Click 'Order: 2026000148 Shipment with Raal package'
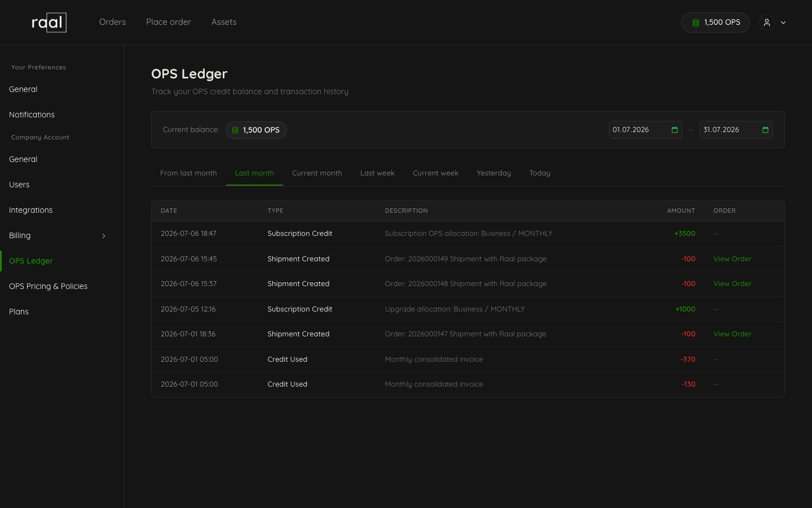Image resolution: width=812 pixels, height=508 pixels. [x=466, y=284]
